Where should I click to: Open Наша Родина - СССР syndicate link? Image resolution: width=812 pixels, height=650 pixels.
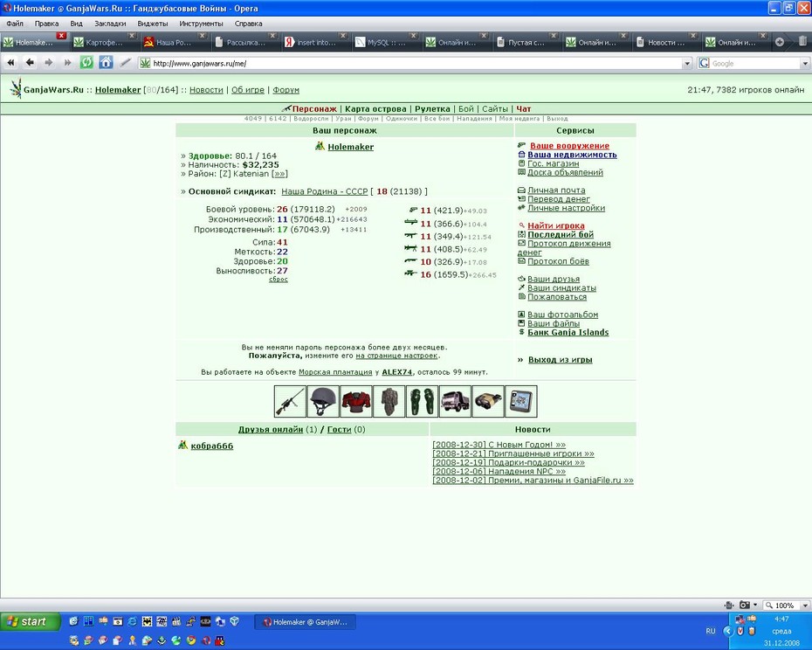click(x=324, y=191)
